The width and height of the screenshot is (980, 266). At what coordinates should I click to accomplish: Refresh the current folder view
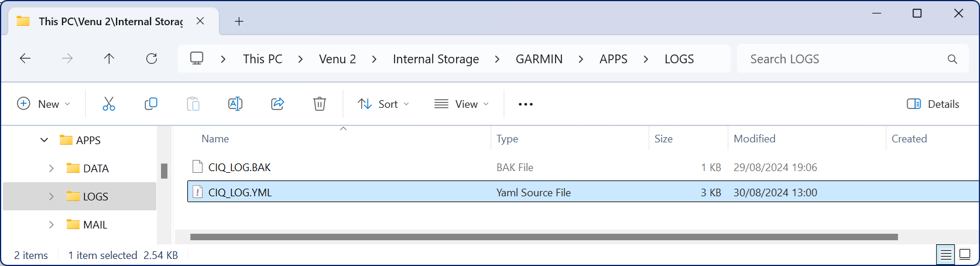click(152, 59)
